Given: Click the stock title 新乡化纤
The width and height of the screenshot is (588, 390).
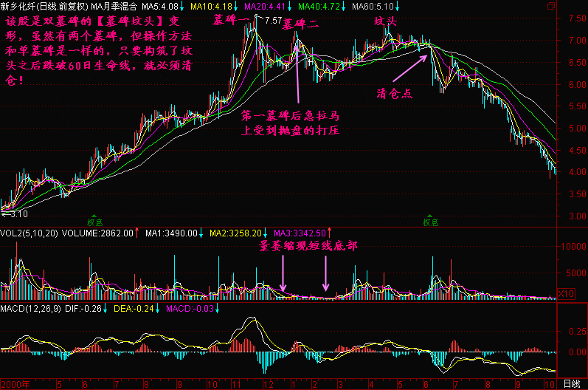Looking at the screenshot, I should tap(19, 7).
